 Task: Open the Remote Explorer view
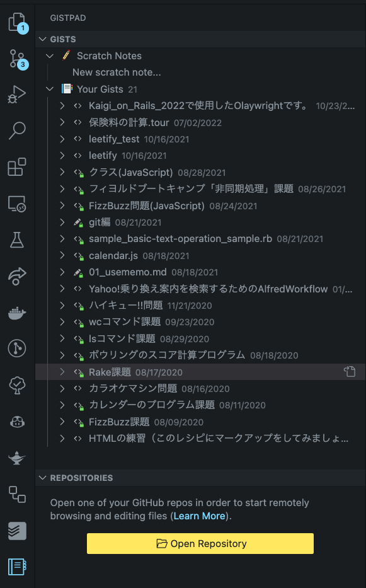click(x=18, y=203)
